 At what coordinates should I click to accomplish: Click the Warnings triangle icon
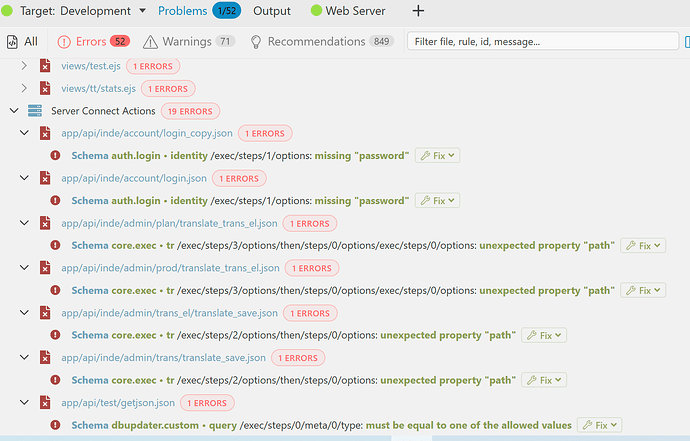150,42
